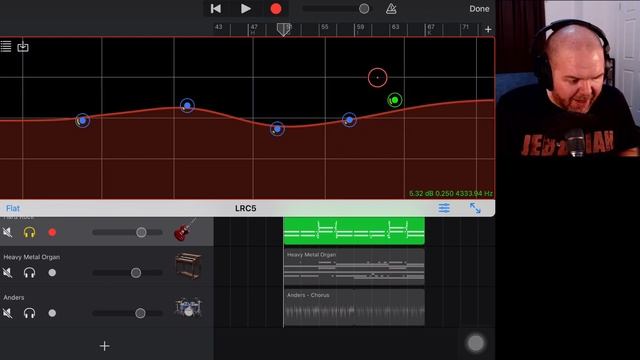Mute the guitar track
The height and width of the screenshot is (360, 640).
coord(7,232)
